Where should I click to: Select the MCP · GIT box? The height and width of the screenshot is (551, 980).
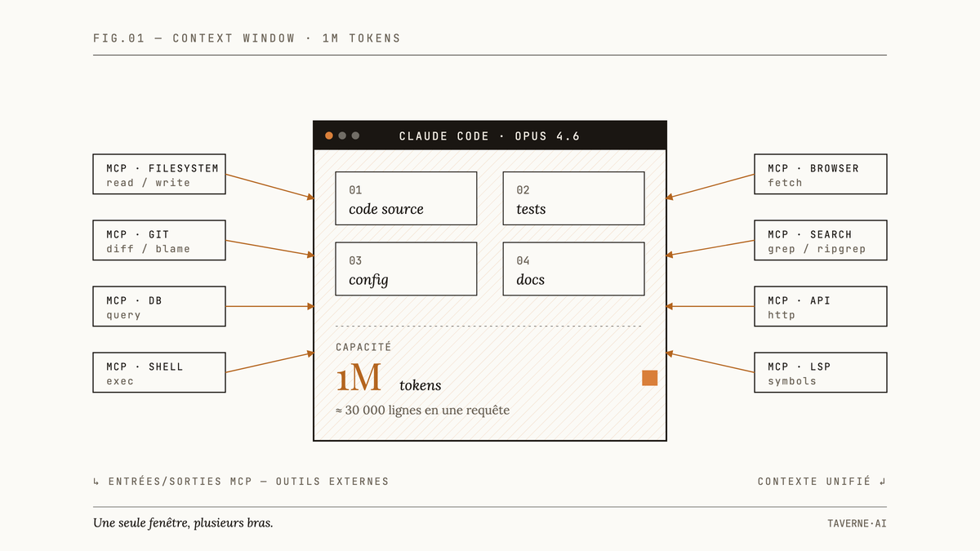coord(159,241)
